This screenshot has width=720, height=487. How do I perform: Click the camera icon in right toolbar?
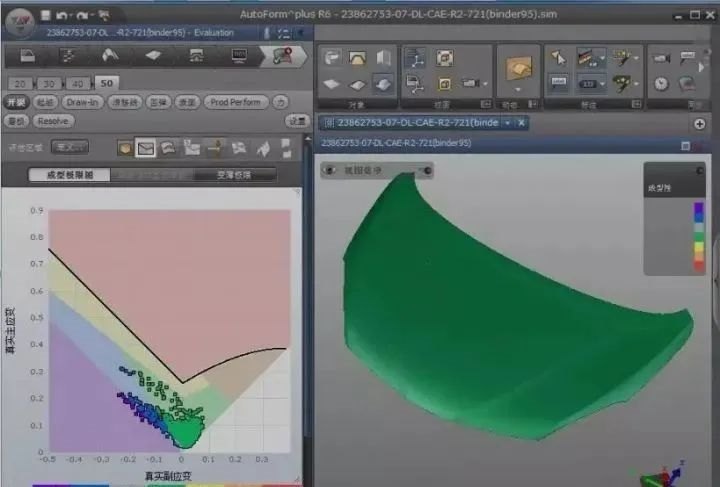[662, 58]
